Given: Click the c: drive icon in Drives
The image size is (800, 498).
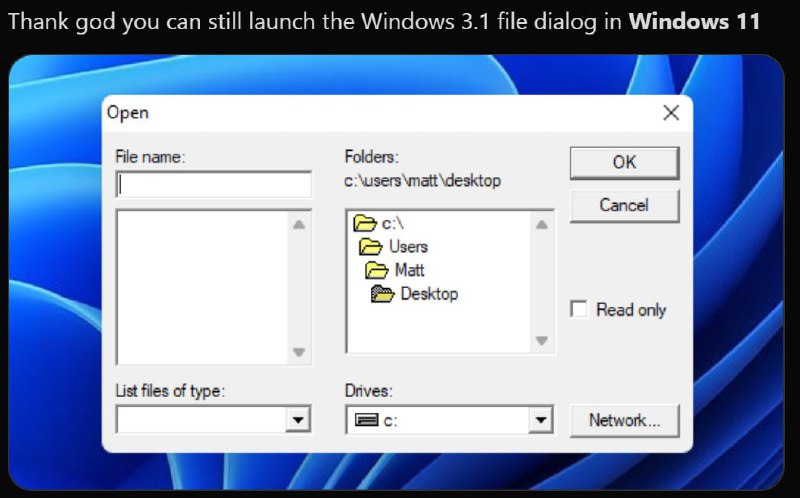Looking at the screenshot, I should 366,420.
